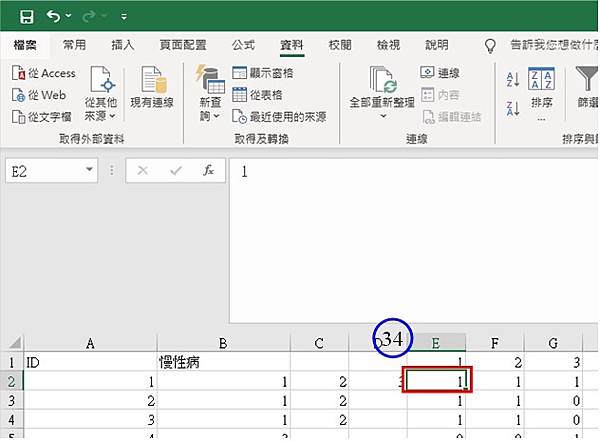
Task: Click the 全部重新整理 refresh icon
Action: tap(383, 80)
